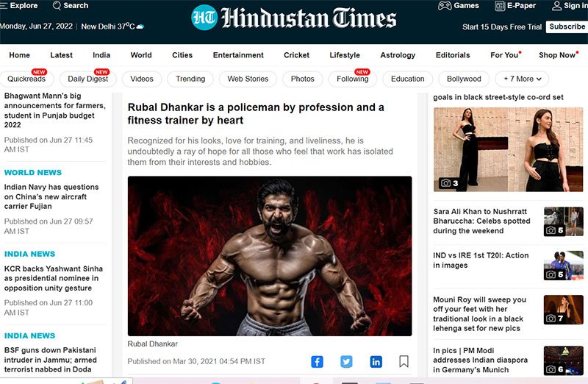Share article on LinkedIn
This screenshot has height=384, width=588.
376,361
